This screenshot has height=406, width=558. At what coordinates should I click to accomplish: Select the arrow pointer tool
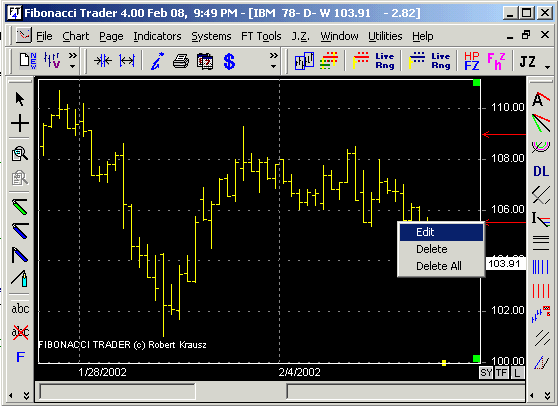tap(20, 99)
